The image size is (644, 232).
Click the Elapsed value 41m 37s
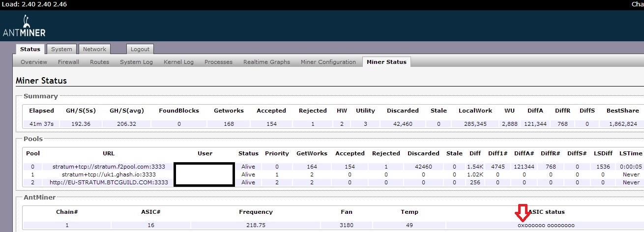[41, 124]
